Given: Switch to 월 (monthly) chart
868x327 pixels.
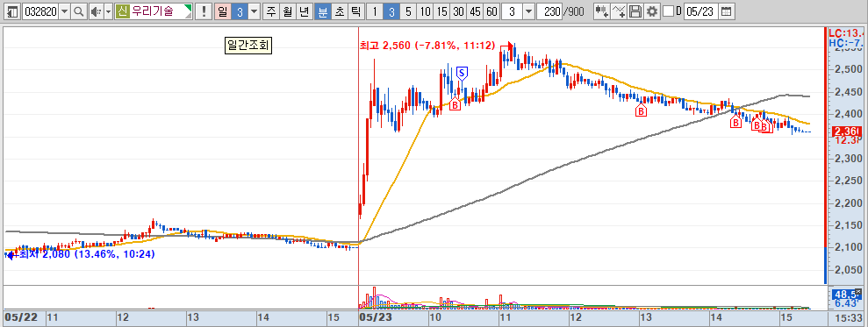Looking at the screenshot, I should click(x=287, y=11).
